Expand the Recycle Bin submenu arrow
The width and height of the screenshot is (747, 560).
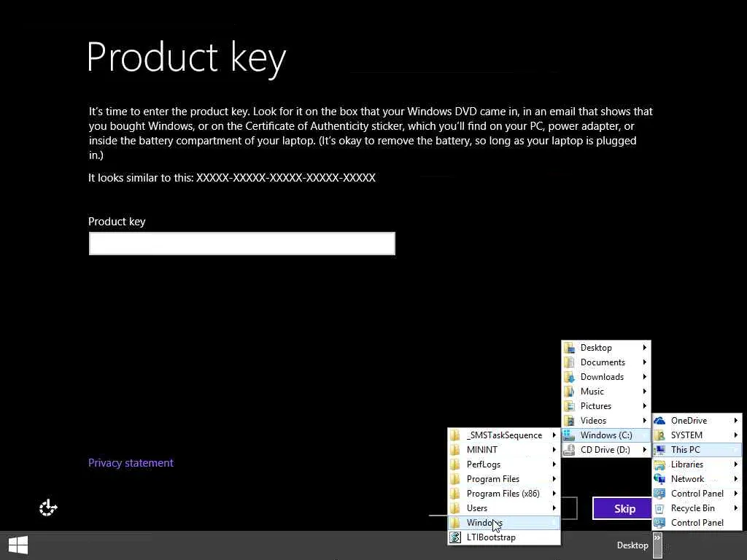tap(735, 508)
